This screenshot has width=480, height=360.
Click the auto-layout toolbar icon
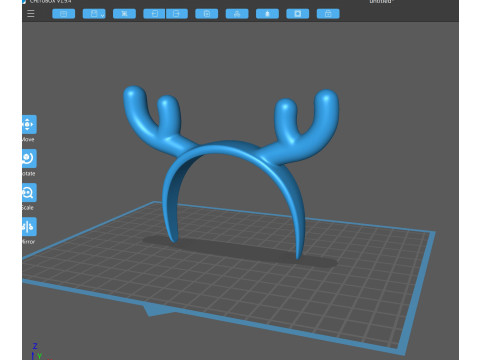click(x=237, y=14)
